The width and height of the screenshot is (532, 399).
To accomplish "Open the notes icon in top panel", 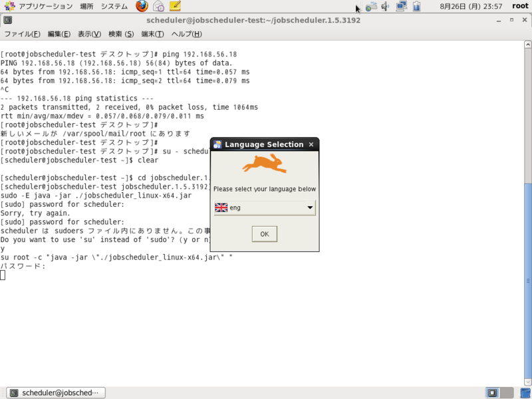I will click(x=175, y=6).
